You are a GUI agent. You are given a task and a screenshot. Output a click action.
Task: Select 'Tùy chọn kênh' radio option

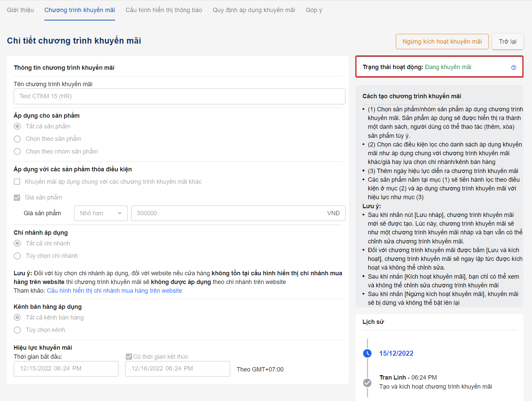(x=17, y=330)
